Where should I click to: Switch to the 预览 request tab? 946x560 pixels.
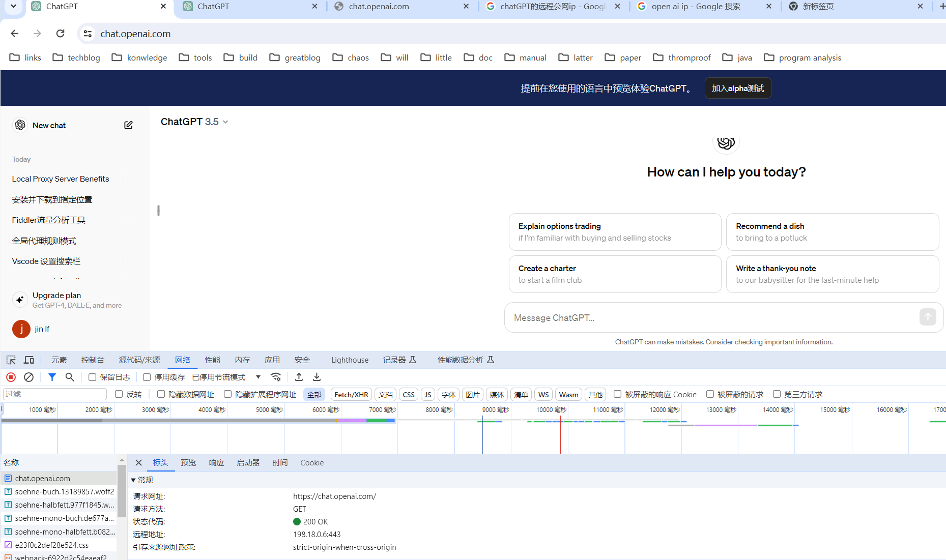(x=188, y=463)
